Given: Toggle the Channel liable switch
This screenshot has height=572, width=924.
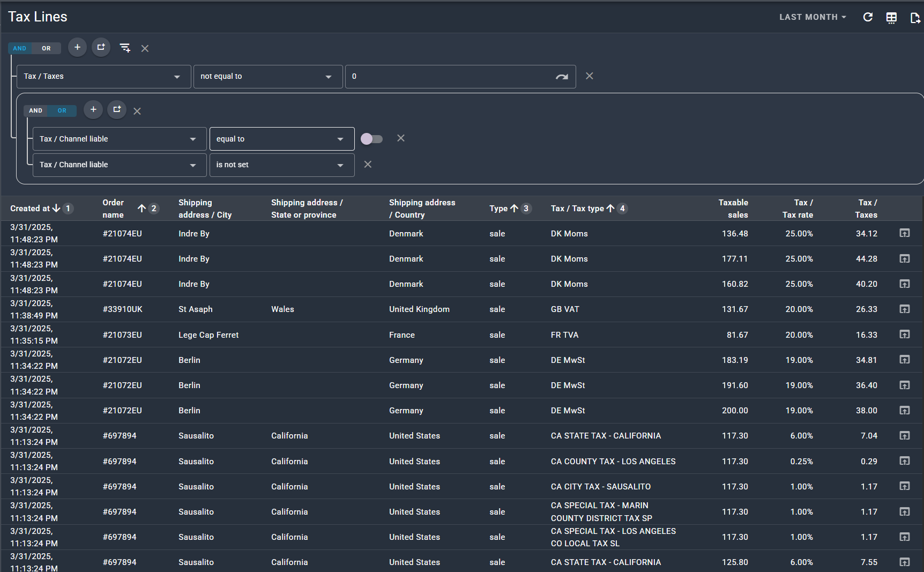Looking at the screenshot, I should 371,139.
